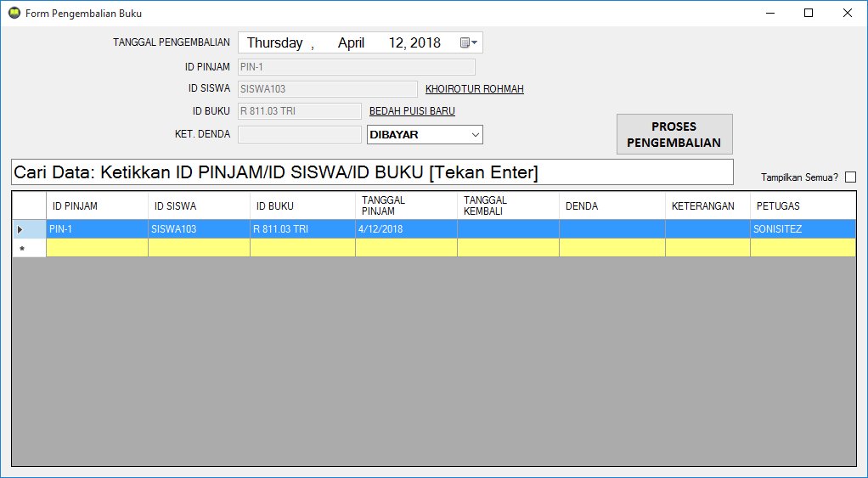
Task: Click the Cari Data search field
Action: click(x=372, y=172)
